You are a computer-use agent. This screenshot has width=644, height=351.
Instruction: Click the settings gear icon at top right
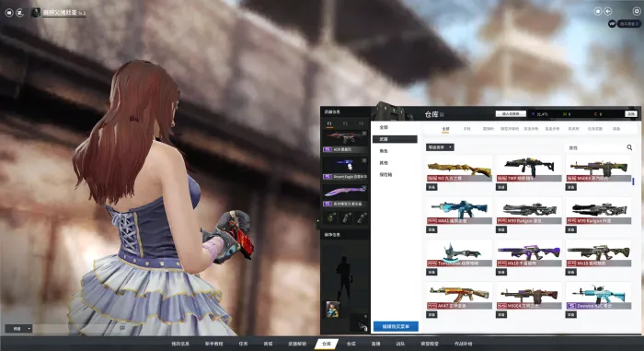click(x=637, y=12)
